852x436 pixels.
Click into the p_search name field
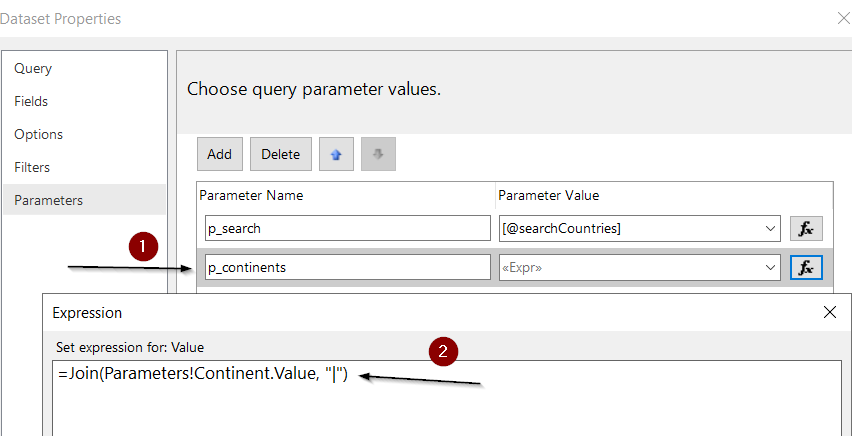348,229
